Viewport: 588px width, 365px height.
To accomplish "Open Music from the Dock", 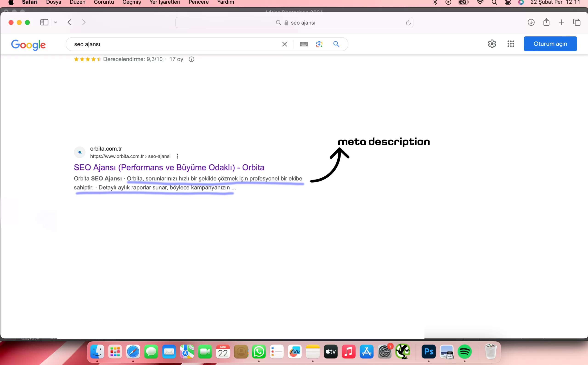I will pos(349,352).
